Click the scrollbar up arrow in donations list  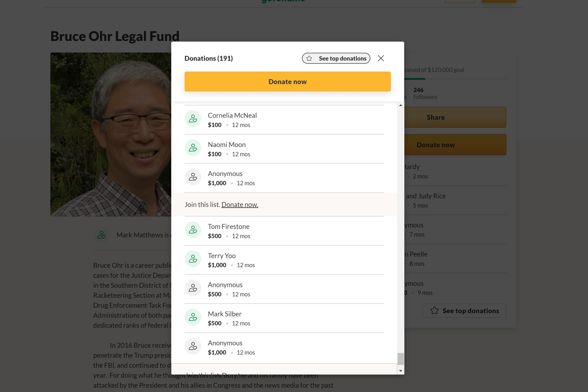[401, 105]
